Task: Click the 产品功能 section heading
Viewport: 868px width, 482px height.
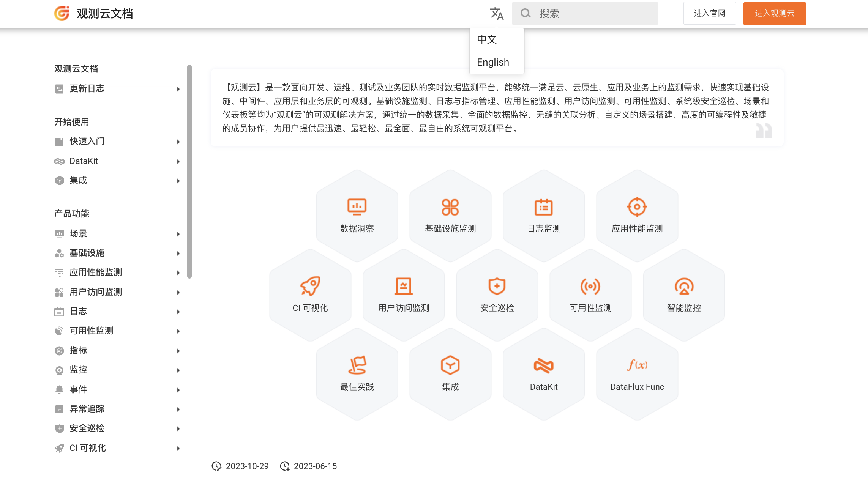Action: pyautogui.click(x=72, y=214)
